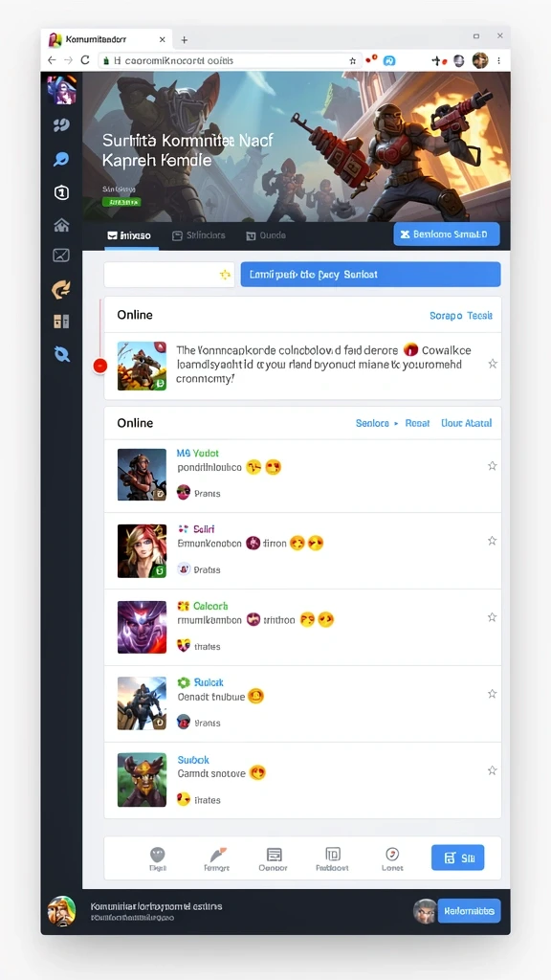Click the Lonet icon in bottom toolbar
551x980 pixels.
point(392,858)
